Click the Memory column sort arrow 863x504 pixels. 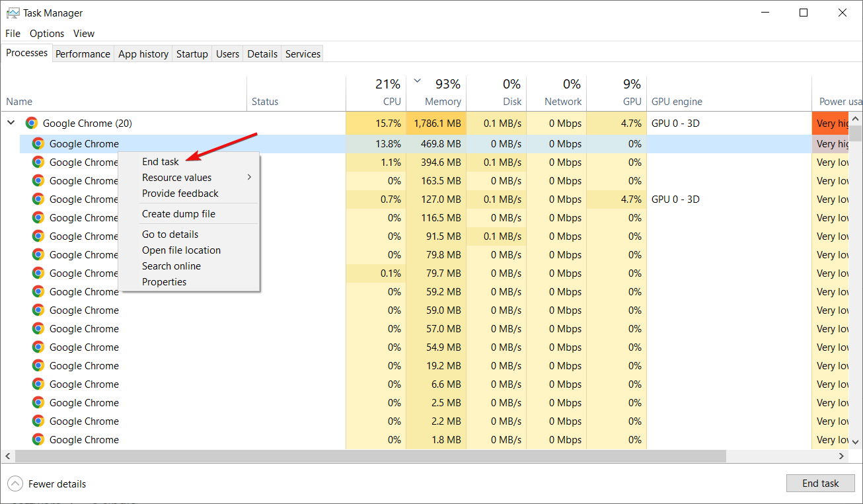click(x=417, y=81)
